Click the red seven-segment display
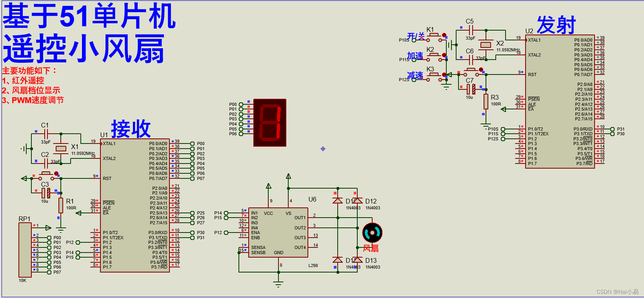Screen dimensions: 644x298 (x=270, y=123)
